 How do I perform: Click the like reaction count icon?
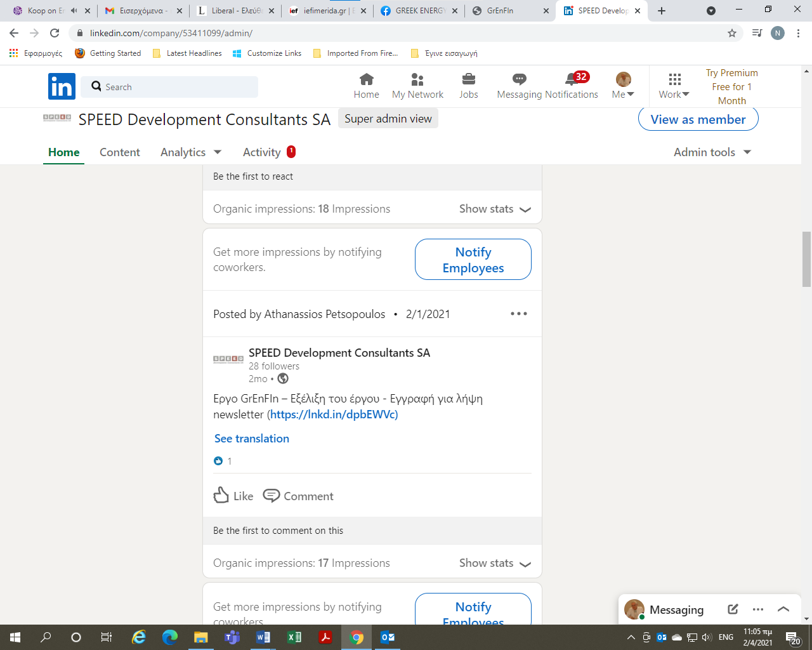tap(218, 461)
